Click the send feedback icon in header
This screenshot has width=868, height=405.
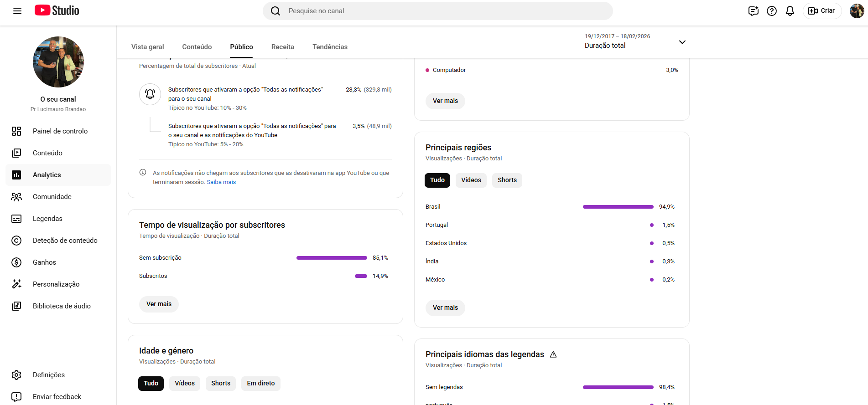(x=754, y=11)
